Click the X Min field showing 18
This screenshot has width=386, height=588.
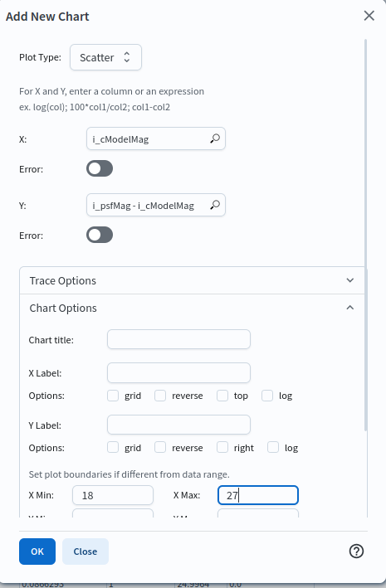pyautogui.click(x=113, y=495)
